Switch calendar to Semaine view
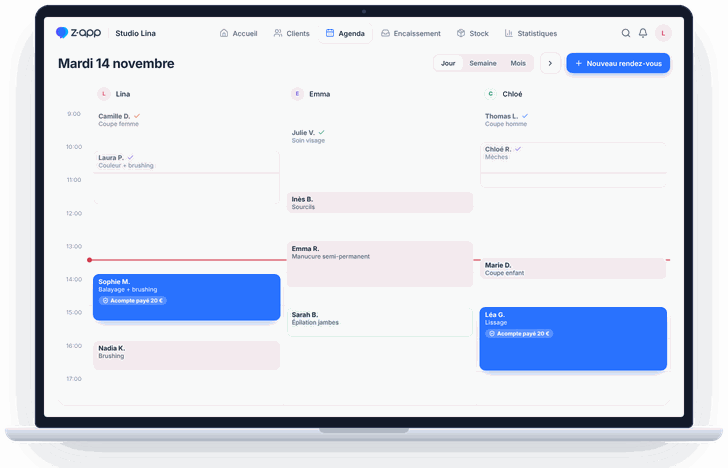 click(x=483, y=63)
